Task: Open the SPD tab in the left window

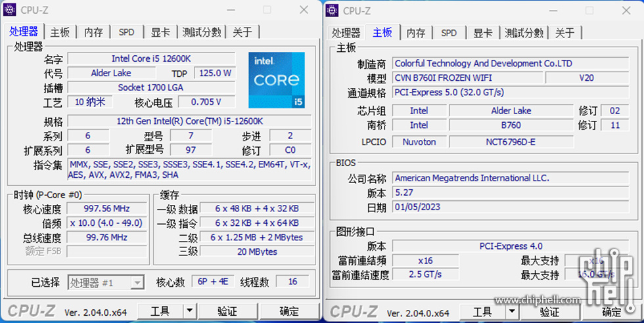Action: (126, 32)
